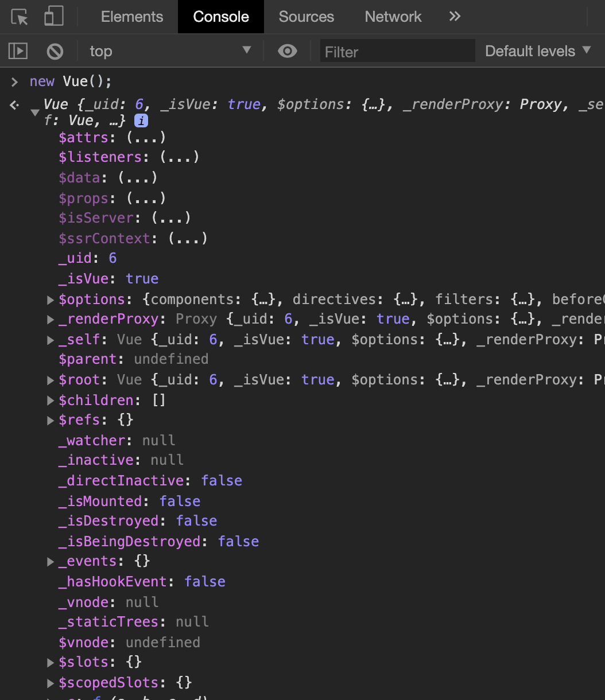This screenshot has width=605, height=700.
Task: Focus the Filter input field
Action: pos(398,52)
